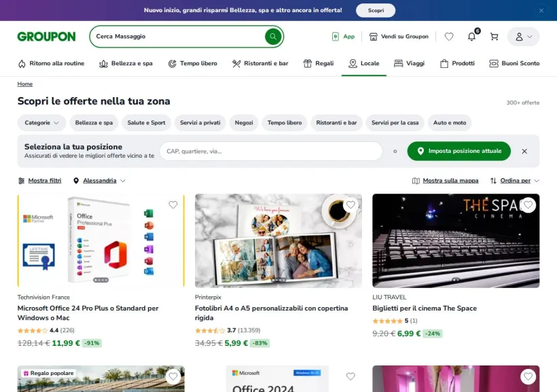557x392 pixels.
Task: Open Biglietti per il cinema The Space
Action: pyautogui.click(x=425, y=308)
